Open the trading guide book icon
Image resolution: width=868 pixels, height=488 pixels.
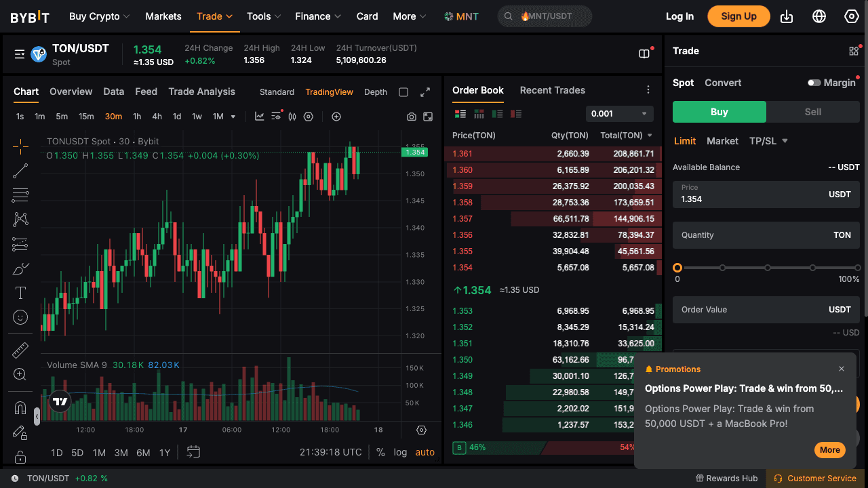(x=644, y=54)
